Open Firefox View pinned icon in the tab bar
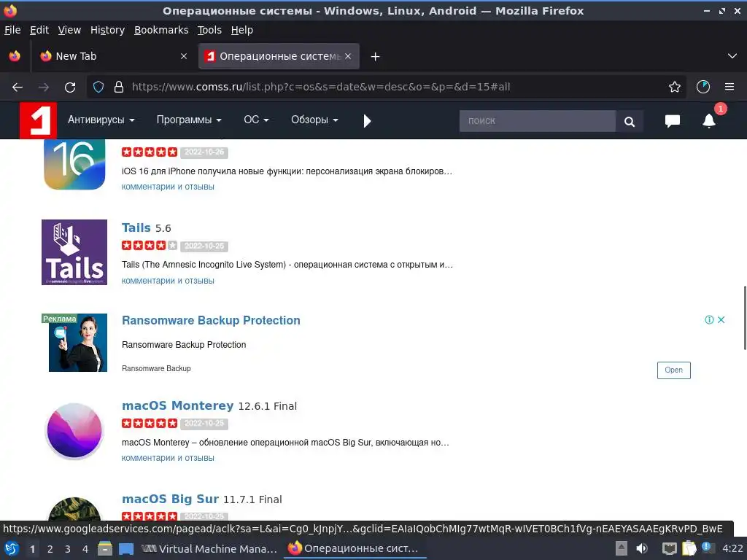This screenshot has height=560, width=747. [15, 56]
